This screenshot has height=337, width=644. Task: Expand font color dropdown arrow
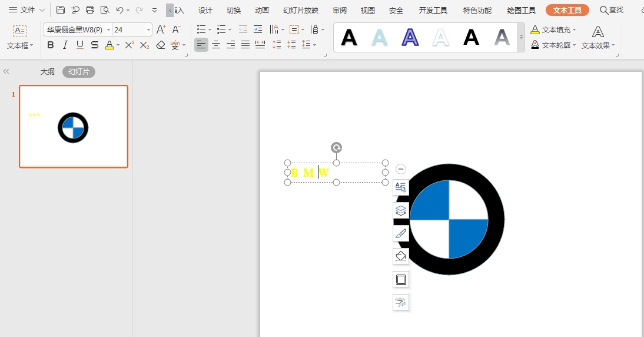pos(118,45)
